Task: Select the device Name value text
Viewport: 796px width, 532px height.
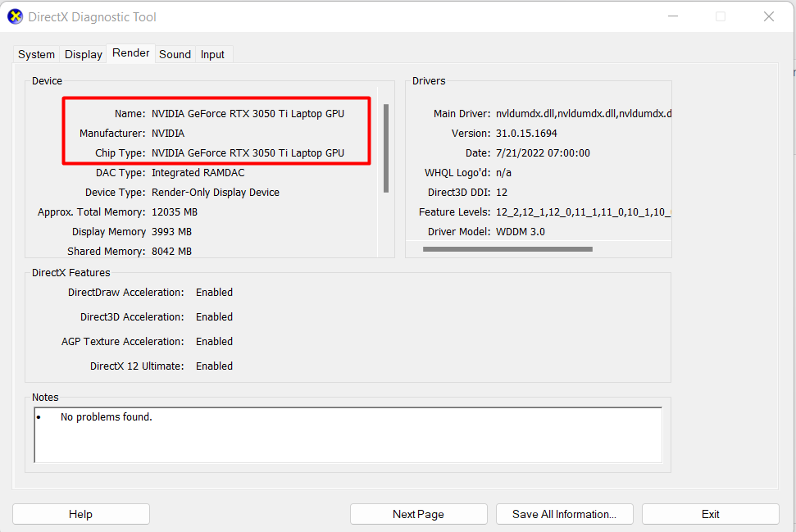Action: pyautogui.click(x=248, y=114)
